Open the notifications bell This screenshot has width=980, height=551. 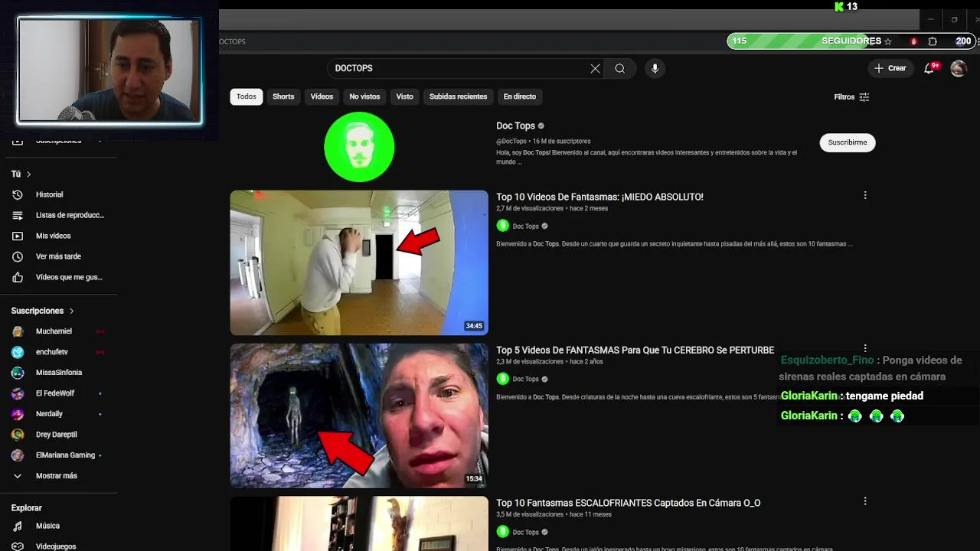coord(929,68)
